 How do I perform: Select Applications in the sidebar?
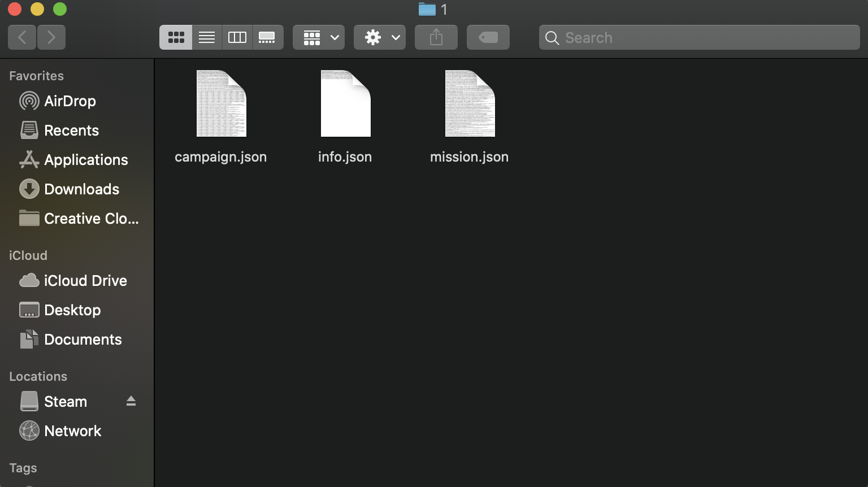pos(86,160)
